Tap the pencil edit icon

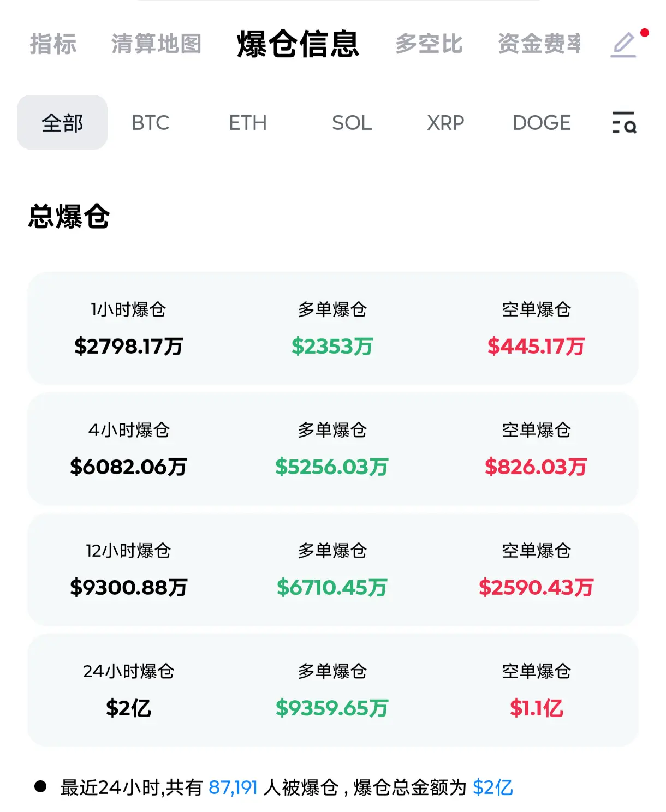623,45
